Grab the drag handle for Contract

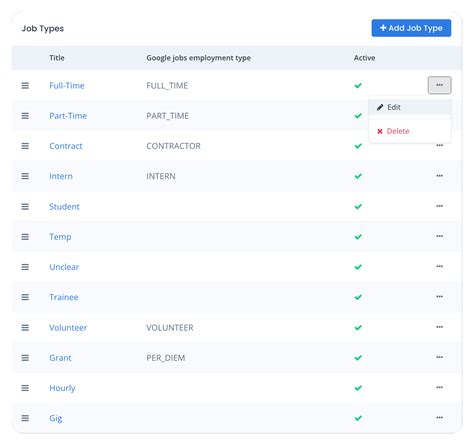(25, 146)
